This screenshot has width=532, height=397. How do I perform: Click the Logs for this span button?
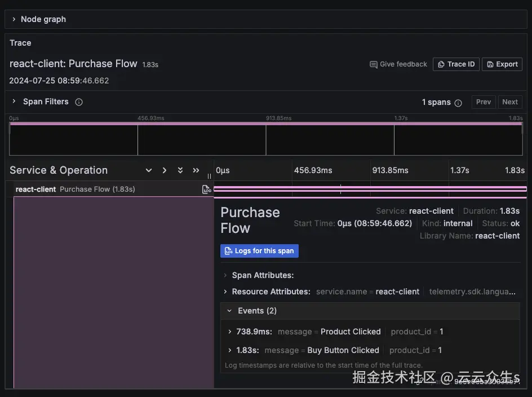(259, 250)
